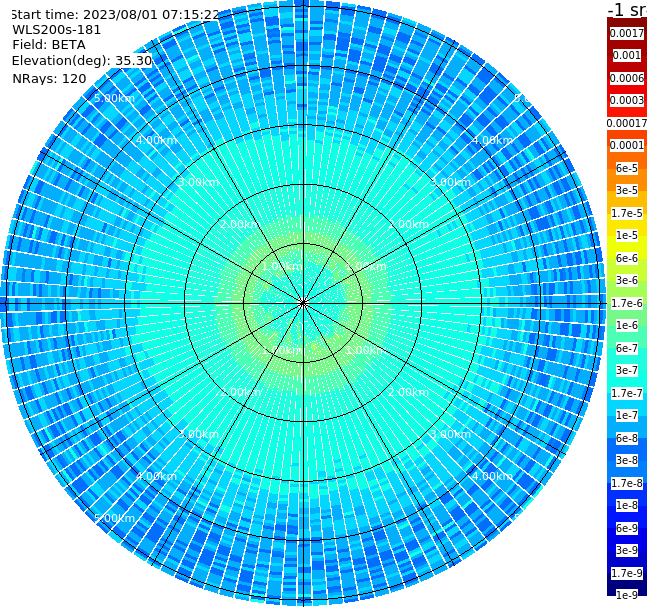
Task: Click the northwest 2.00km range ring label
Action: pyautogui.click(x=241, y=224)
